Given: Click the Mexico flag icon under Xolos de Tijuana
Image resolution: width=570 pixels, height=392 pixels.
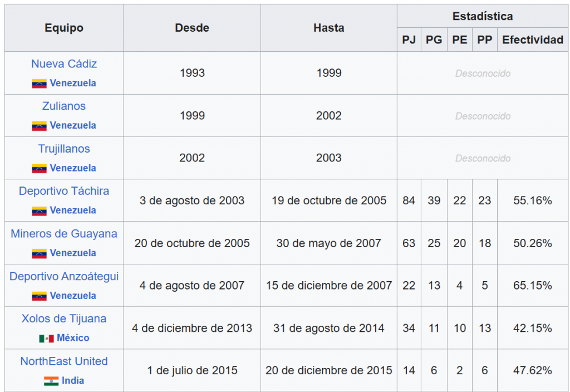Looking at the screenshot, I should click(46, 338).
